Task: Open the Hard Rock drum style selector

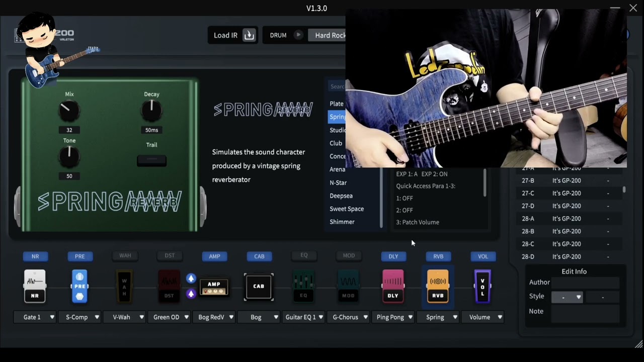Action: (x=327, y=35)
